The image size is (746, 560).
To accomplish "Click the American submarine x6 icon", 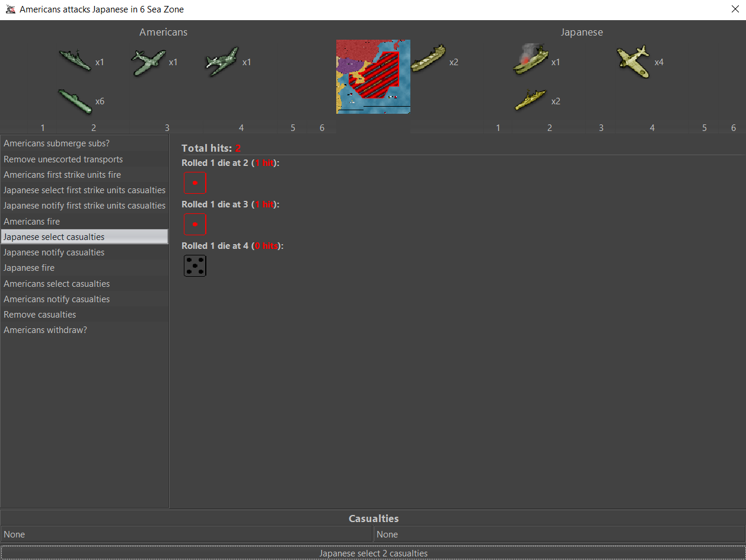I will (75, 101).
